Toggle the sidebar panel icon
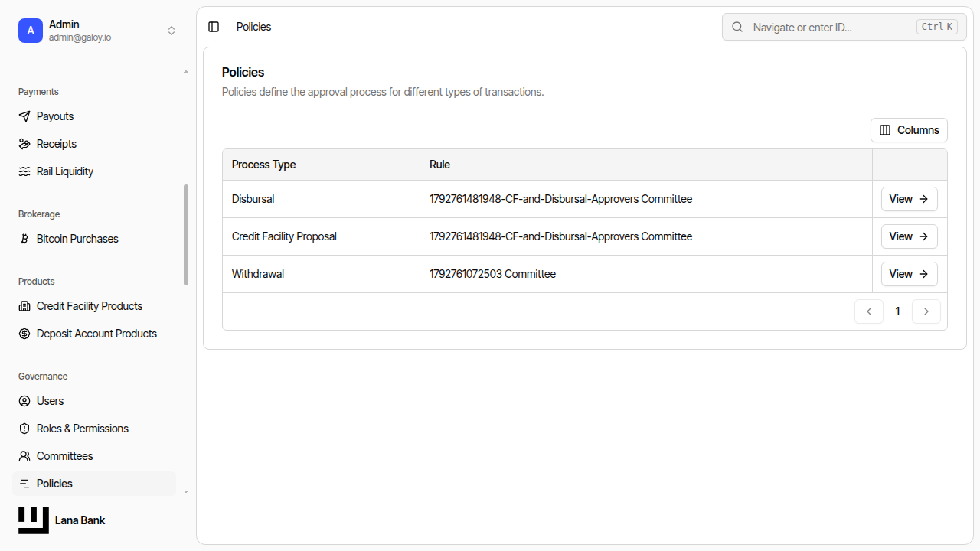Viewport: 980px width, 551px height. point(214,27)
